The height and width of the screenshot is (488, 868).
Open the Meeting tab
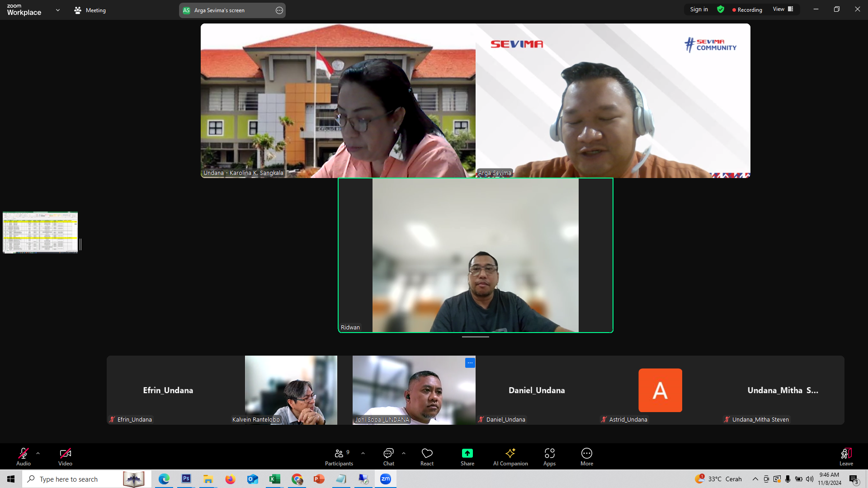pos(90,10)
